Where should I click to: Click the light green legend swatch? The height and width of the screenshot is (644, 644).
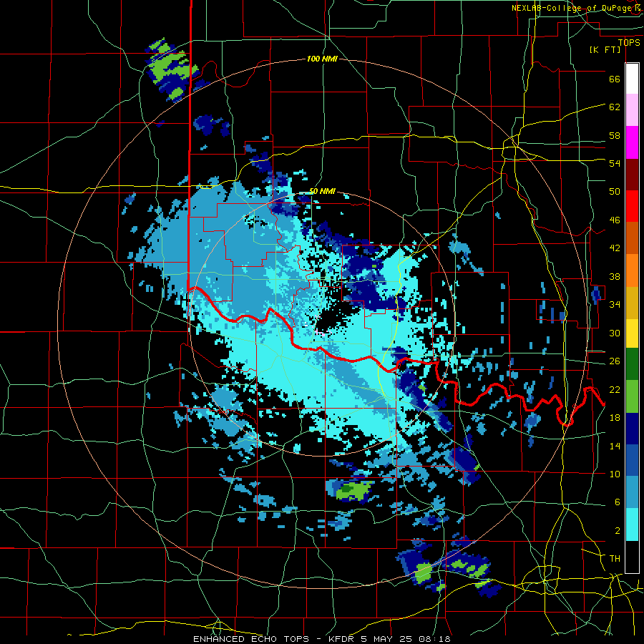pos(632,396)
